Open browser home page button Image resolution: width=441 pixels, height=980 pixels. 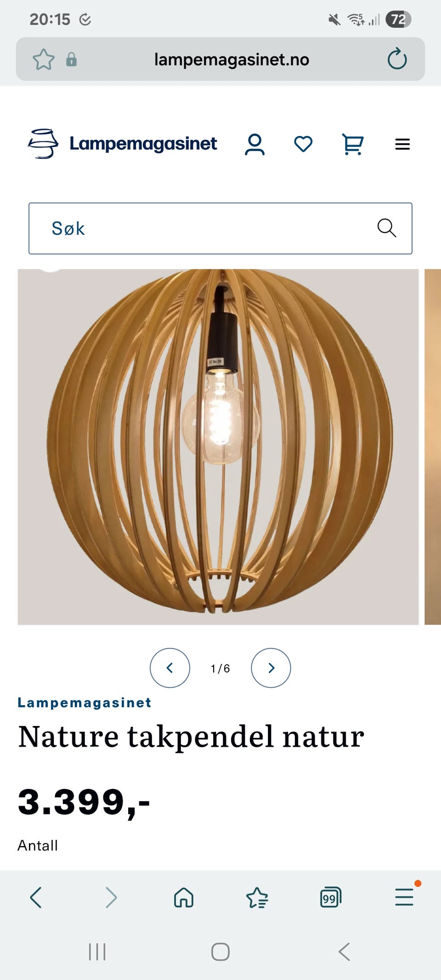coord(184,897)
